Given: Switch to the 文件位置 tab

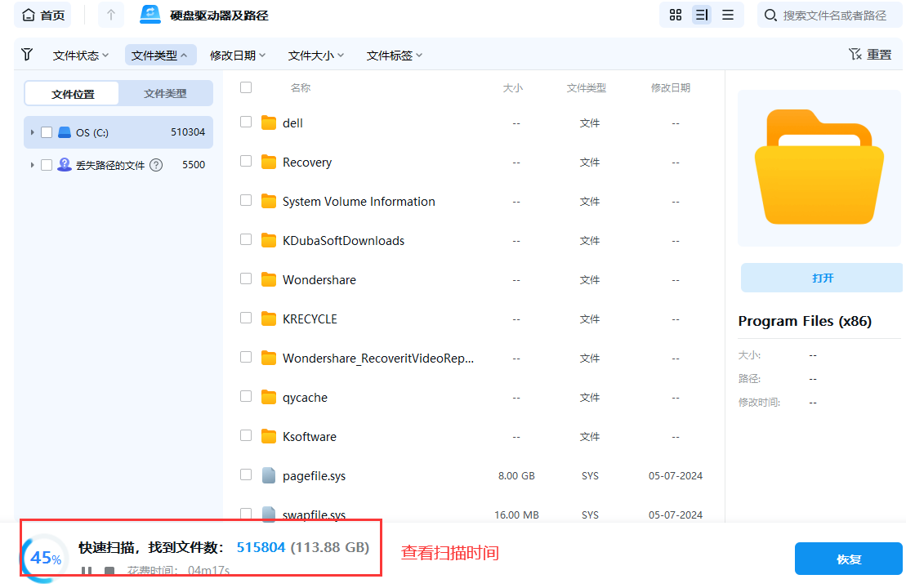Looking at the screenshot, I should tap(71, 93).
